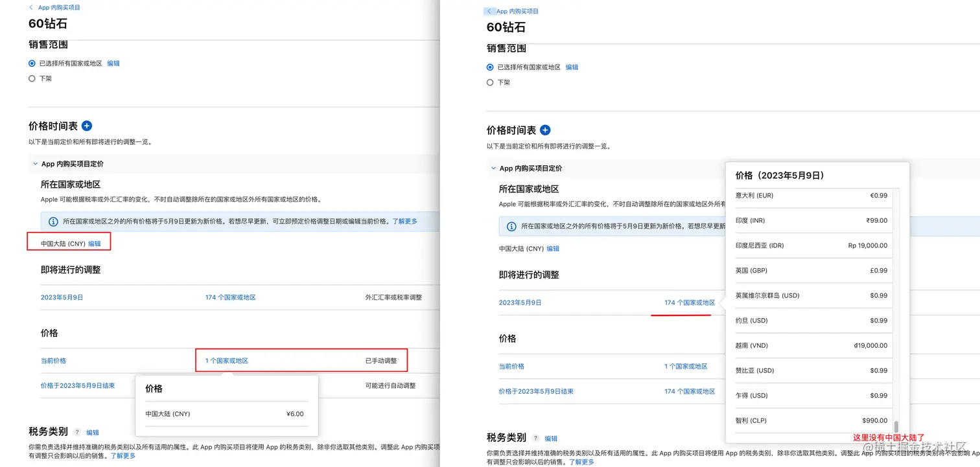Click 当前价格 link in right screenshot

[511, 366]
